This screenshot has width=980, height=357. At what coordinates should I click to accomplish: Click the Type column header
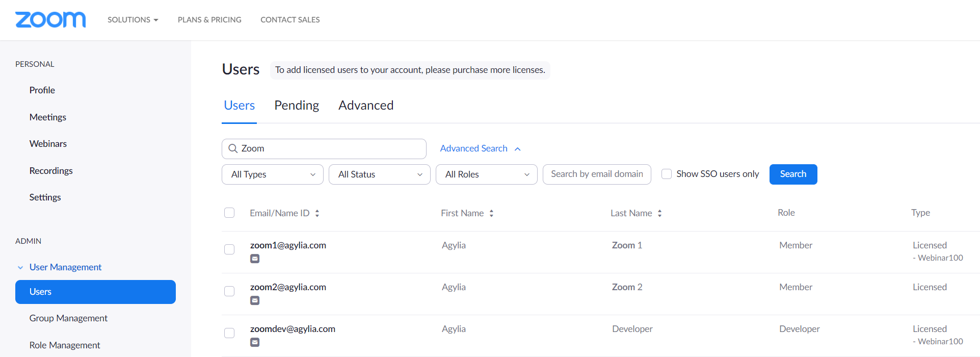[x=920, y=213]
